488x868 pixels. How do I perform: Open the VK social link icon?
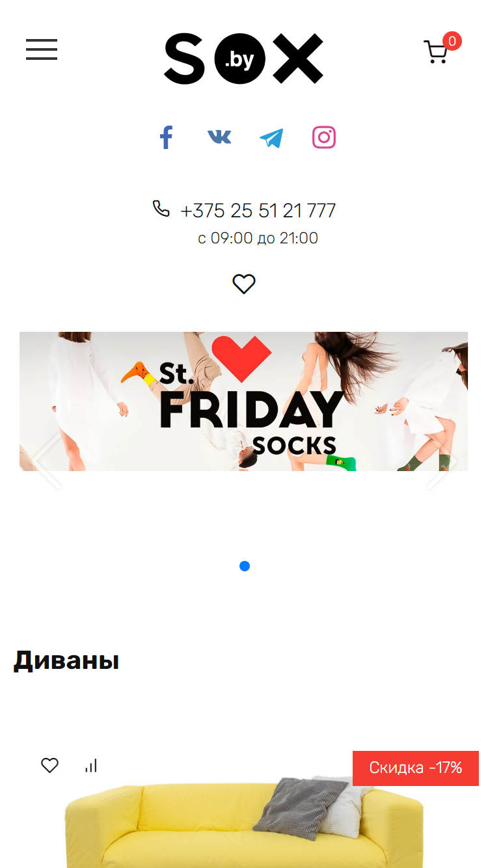[219, 137]
